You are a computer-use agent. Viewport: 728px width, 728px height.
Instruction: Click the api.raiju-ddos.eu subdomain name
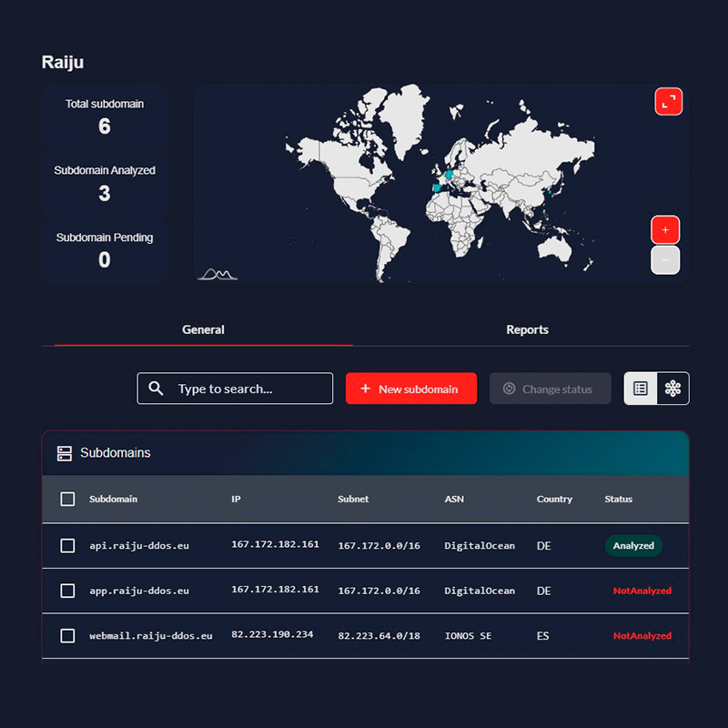(139, 545)
